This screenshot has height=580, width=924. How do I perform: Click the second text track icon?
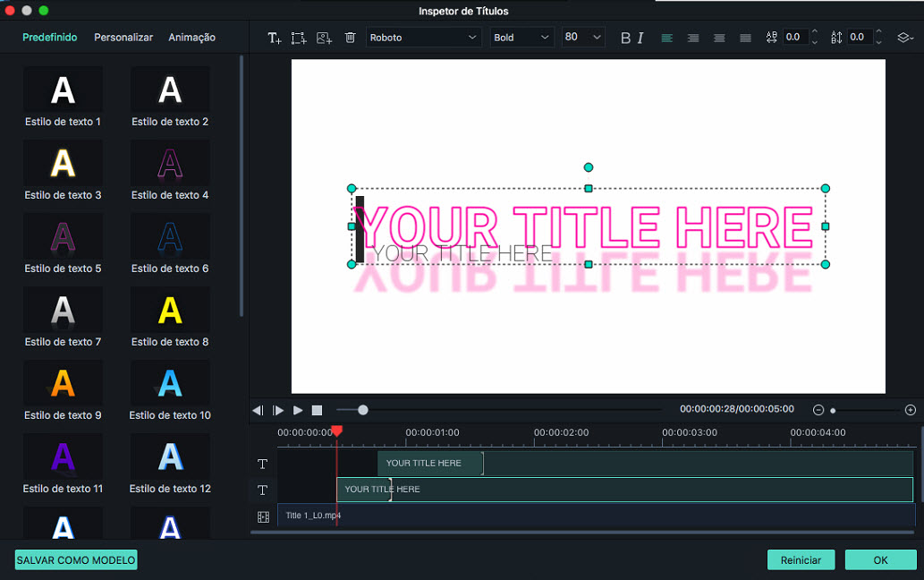[x=263, y=490]
